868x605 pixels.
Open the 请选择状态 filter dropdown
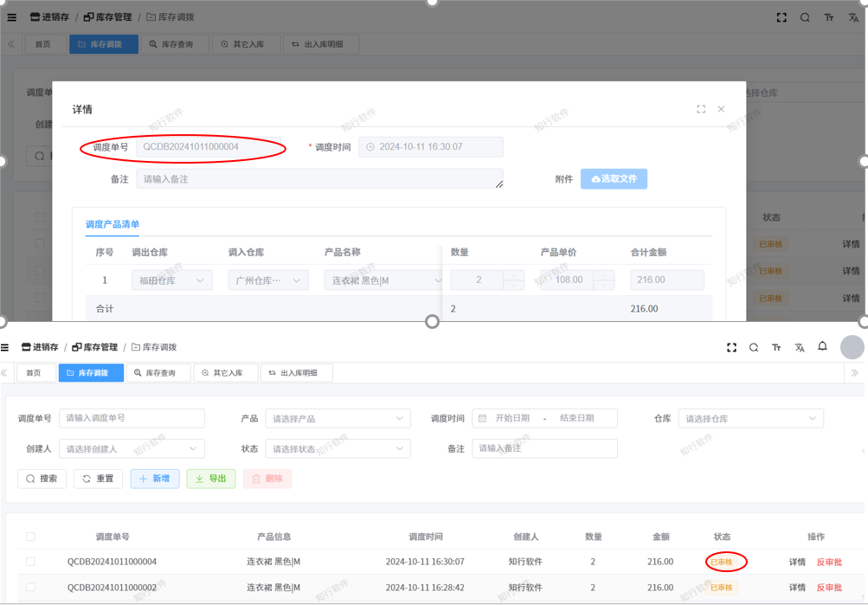pos(338,448)
